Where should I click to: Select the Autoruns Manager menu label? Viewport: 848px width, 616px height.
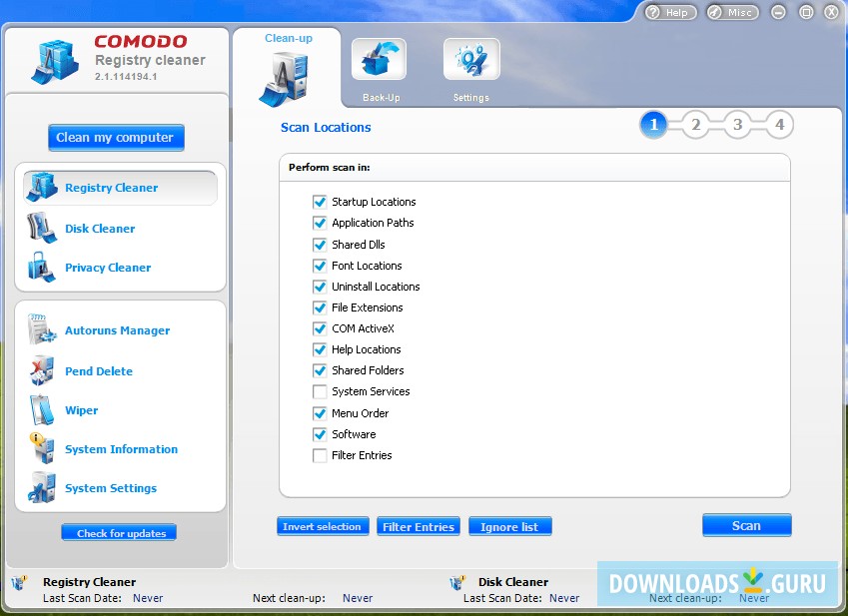117,330
